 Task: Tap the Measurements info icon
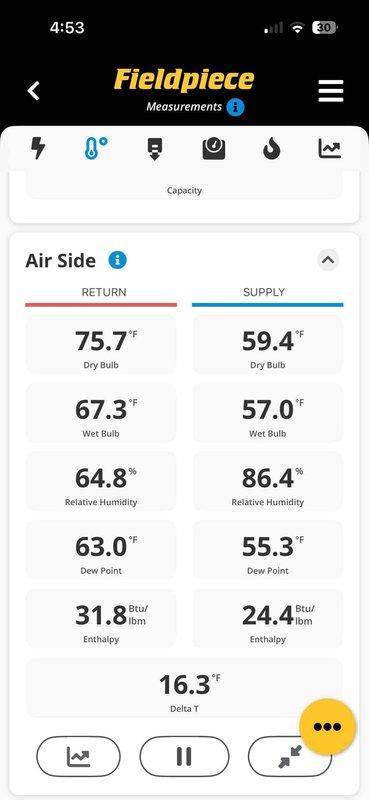235,108
